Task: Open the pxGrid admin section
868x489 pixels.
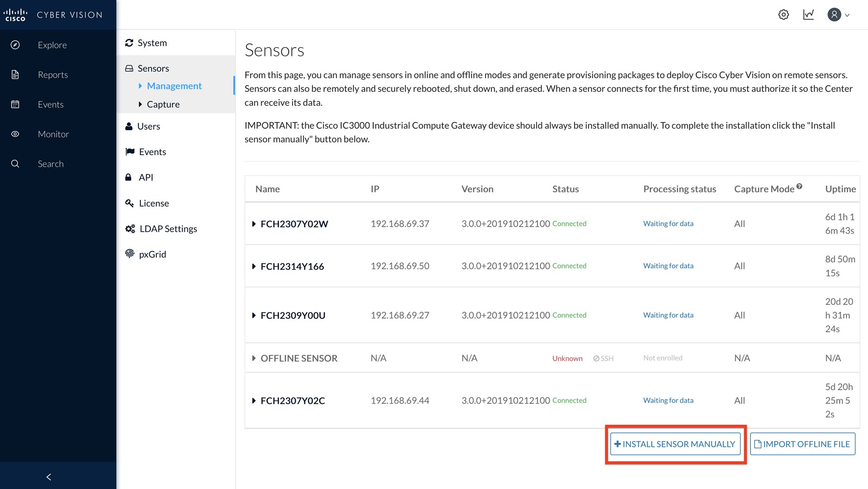Action: click(153, 254)
